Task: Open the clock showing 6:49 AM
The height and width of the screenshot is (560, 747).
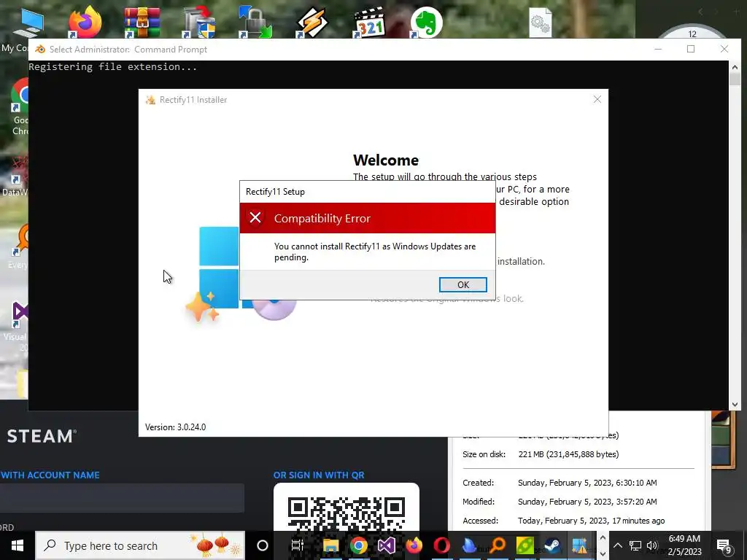Action: point(684,545)
